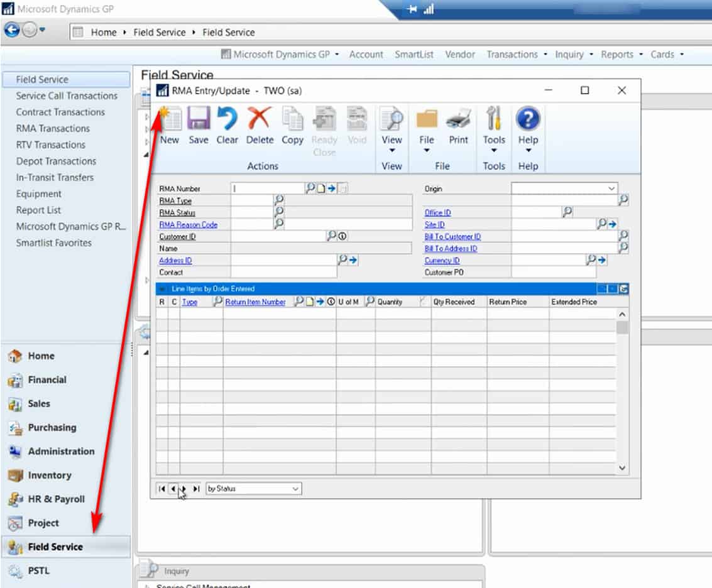This screenshot has width=712, height=588.
Task: Click the Clear toolbar icon
Action: coord(227,119)
